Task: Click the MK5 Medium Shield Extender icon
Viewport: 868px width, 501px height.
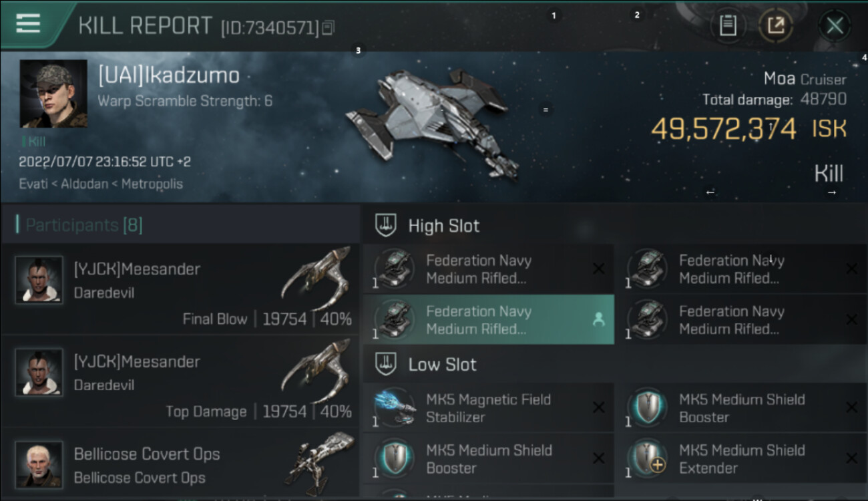Action: [x=648, y=458]
